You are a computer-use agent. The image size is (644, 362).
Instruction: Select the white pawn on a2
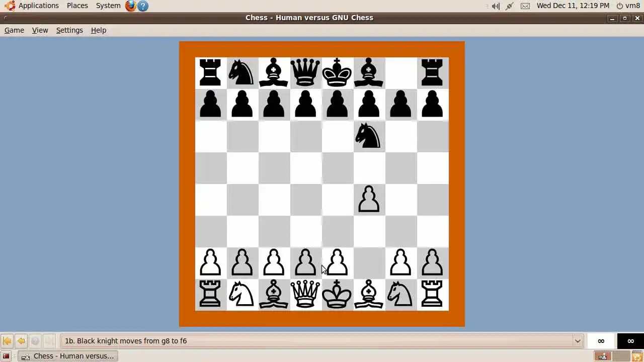point(210,263)
